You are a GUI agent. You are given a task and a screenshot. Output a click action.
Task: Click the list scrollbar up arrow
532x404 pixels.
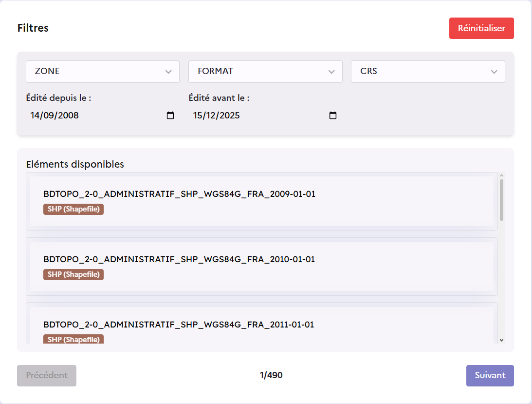tap(501, 176)
